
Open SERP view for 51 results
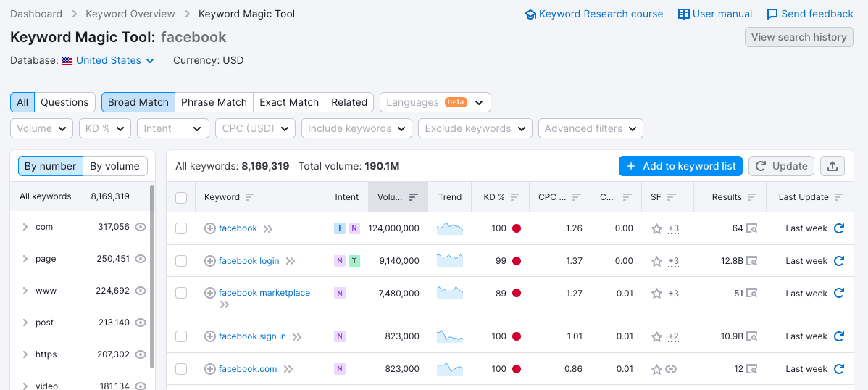coord(751,293)
